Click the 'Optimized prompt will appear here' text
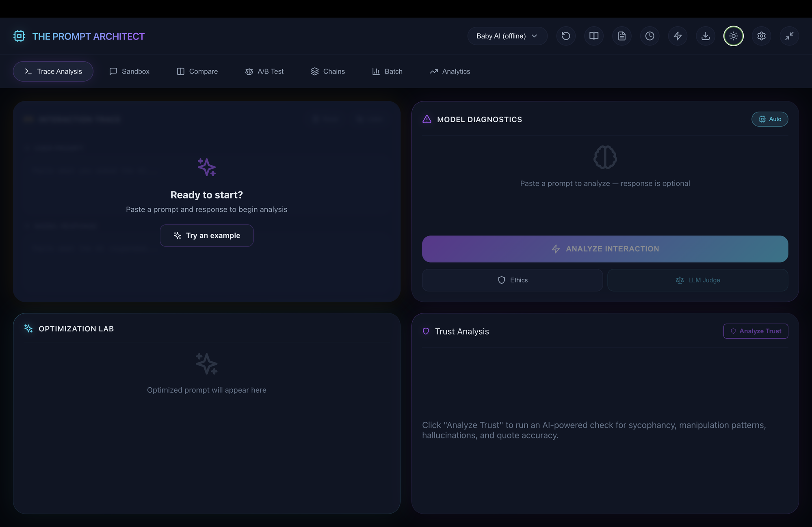This screenshot has width=812, height=527. pos(207,390)
